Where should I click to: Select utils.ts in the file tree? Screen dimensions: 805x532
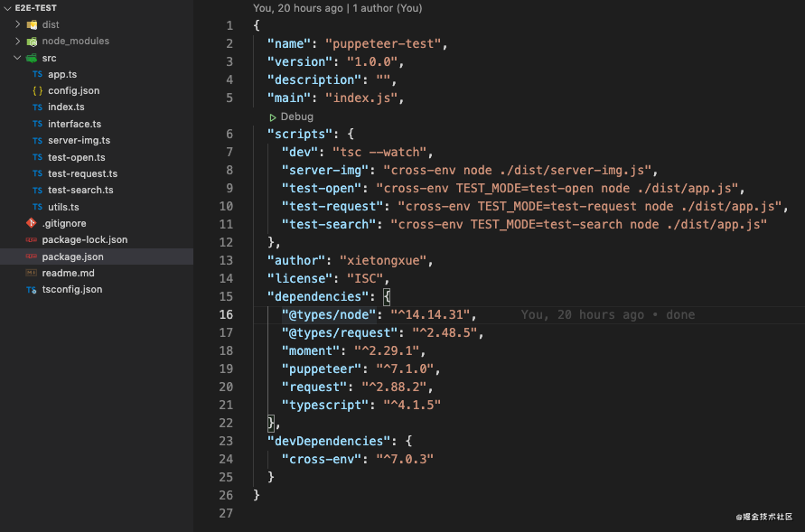point(63,206)
